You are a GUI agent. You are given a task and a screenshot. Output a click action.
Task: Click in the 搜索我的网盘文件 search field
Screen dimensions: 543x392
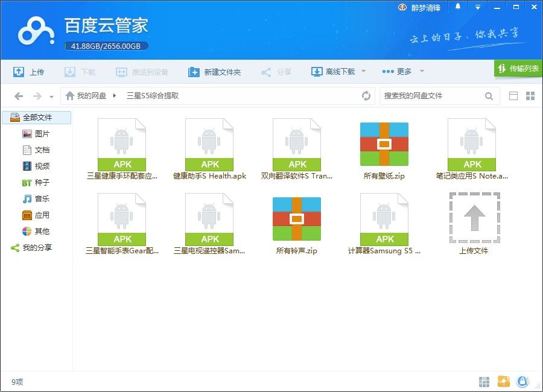tap(433, 96)
